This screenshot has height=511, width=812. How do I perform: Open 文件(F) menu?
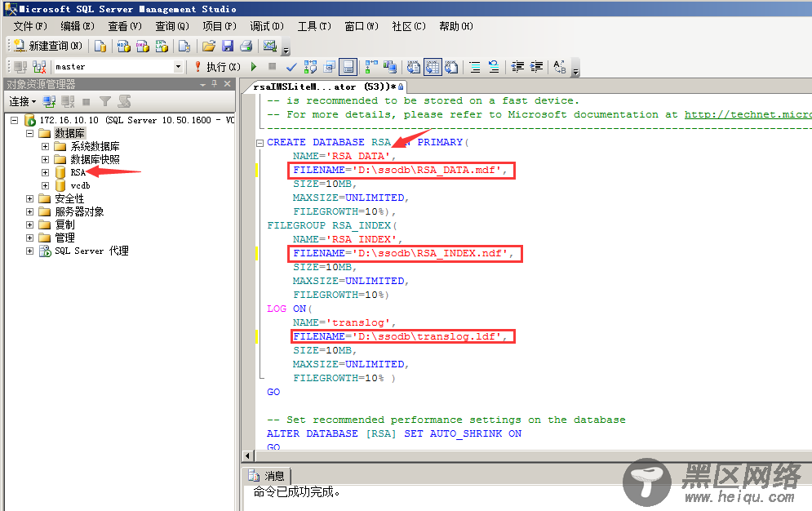[x=30, y=26]
